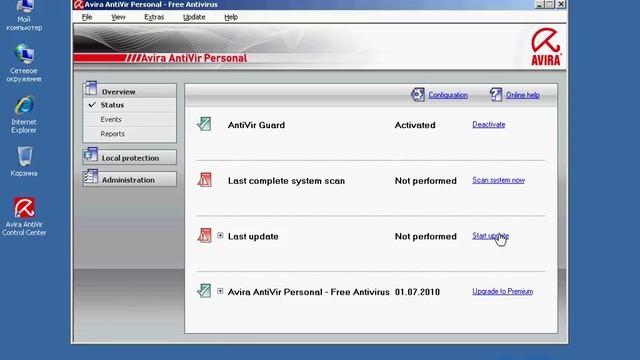
Task: Close the Avira AntiVir window
Action: click(561, 4)
